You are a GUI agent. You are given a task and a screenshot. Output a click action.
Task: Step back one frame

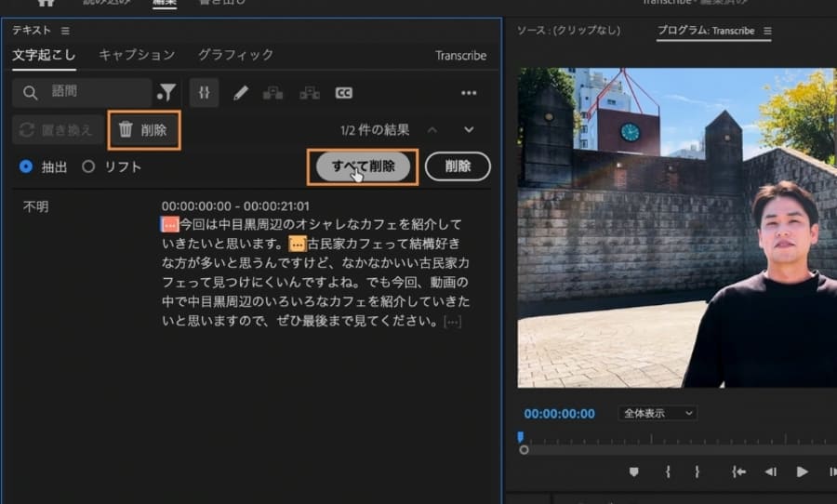point(770,472)
